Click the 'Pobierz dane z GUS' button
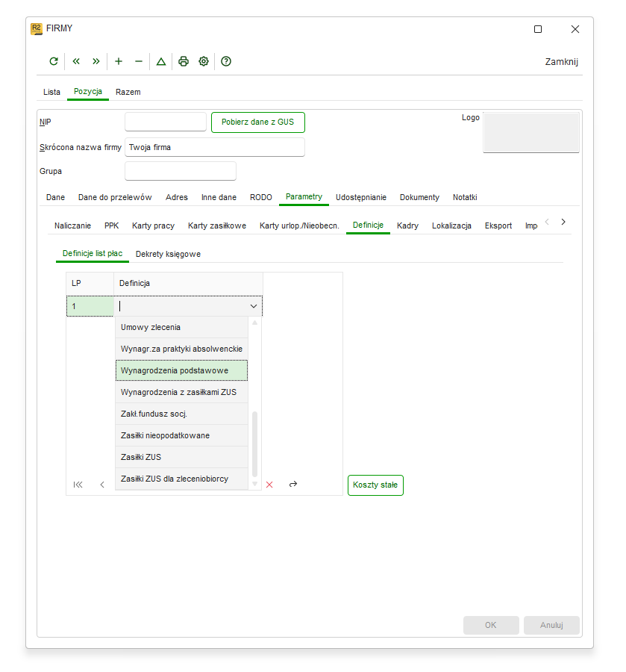 coord(257,122)
